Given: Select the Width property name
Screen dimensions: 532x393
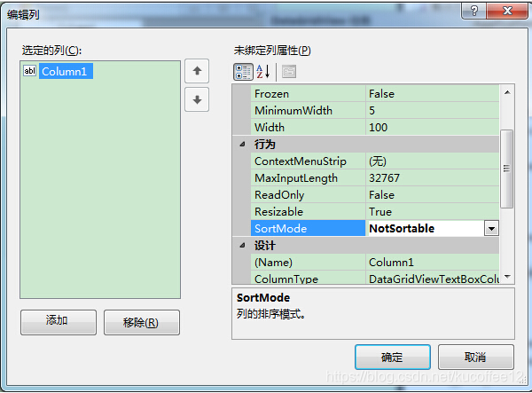Looking at the screenshot, I should tap(308, 127).
